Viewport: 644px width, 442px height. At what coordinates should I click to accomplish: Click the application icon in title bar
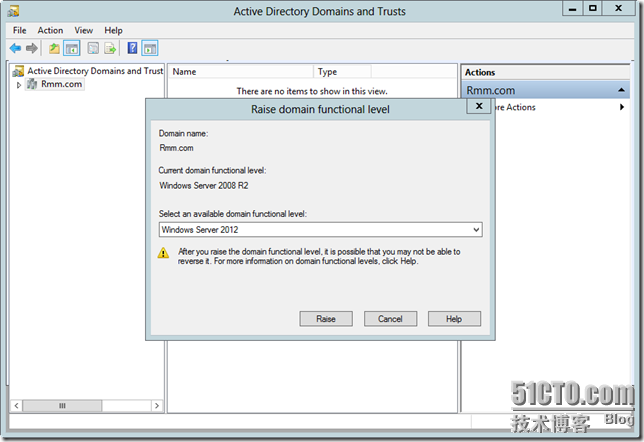(x=13, y=11)
